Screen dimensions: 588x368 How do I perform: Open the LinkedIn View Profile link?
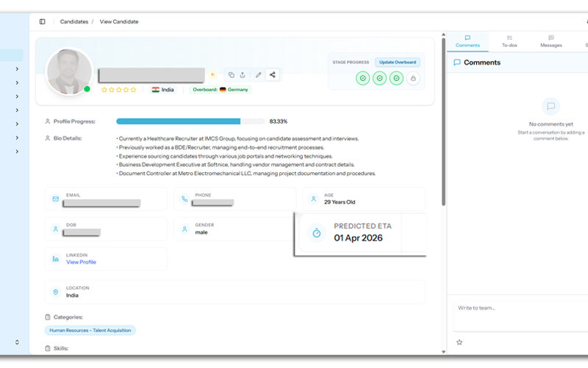[81, 262]
